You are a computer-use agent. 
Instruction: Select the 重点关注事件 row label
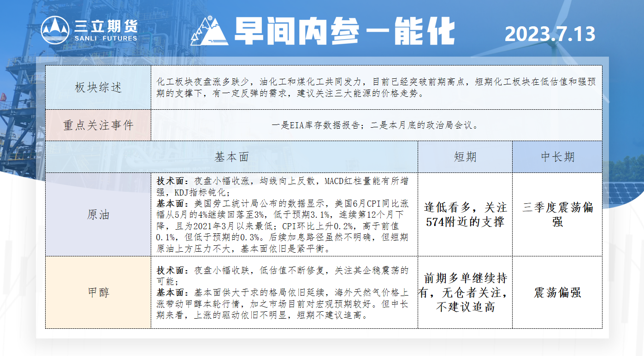(98, 125)
